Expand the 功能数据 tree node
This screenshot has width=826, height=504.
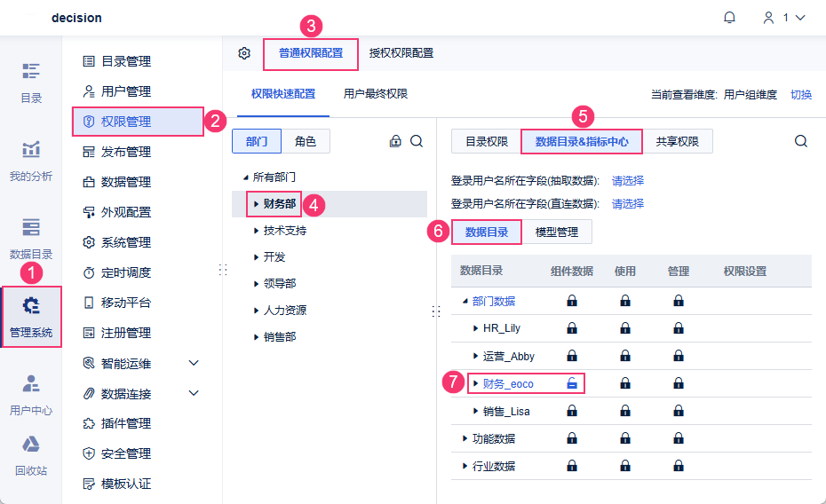465,438
